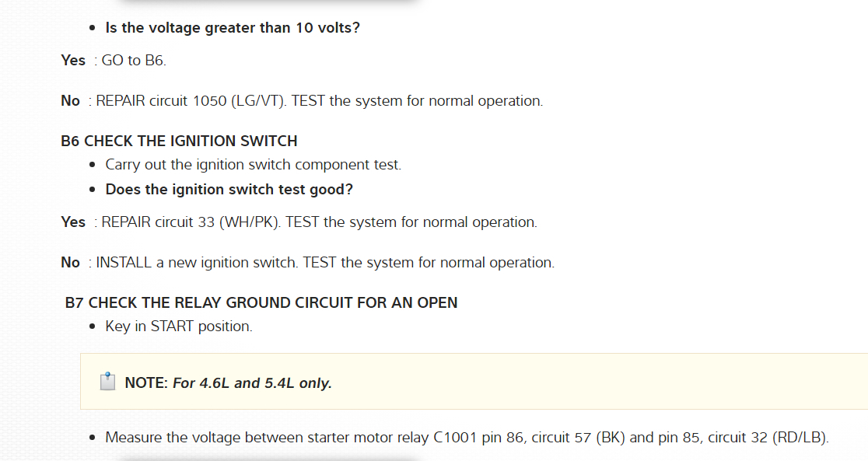Click the Carry out ignition switch component test line
Screen dimensions: 868x461
pyautogui.click(x=253, y=165)
